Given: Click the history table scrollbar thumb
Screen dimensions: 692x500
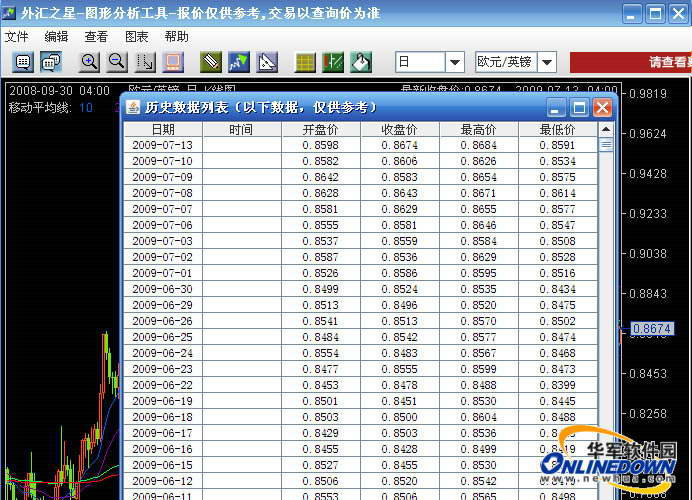Looking at the screenshot, I should [x=606, y=144].
